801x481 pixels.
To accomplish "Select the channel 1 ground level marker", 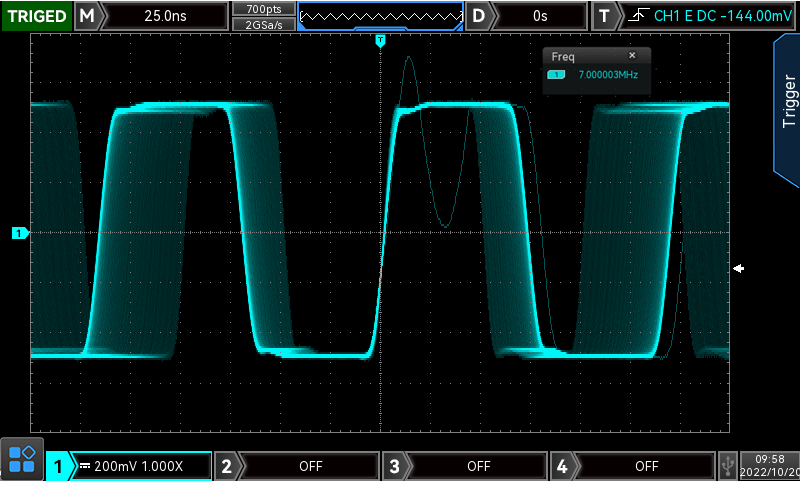I will pyautogui.click(x=20, y=233).
